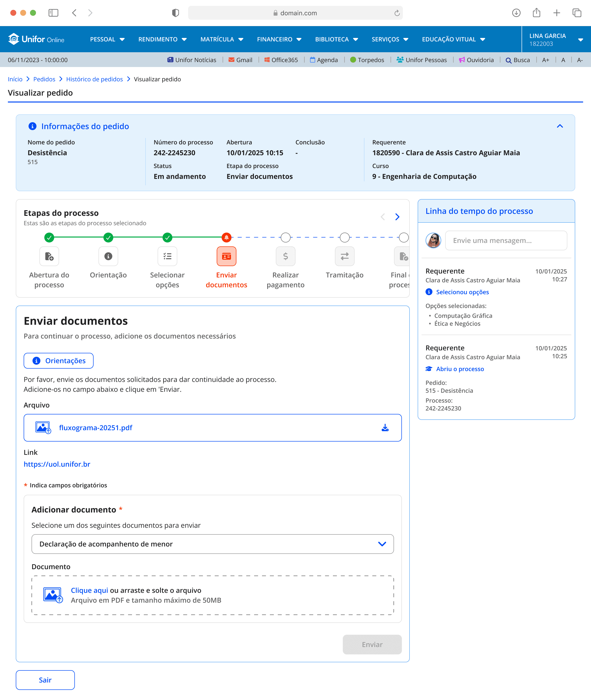The image size is (591, 700).
Task: Reload the page in address bar
Action: click(397, 13)
